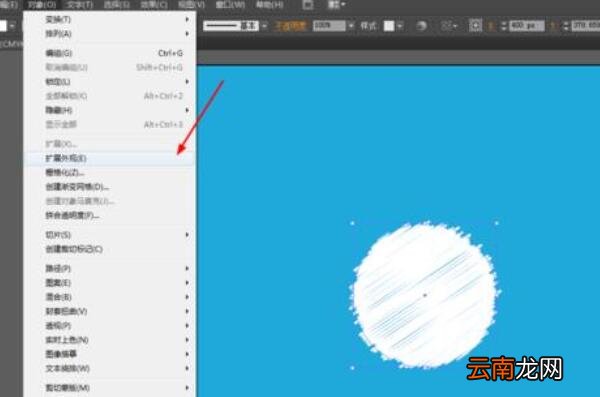Open the opacity value dropdown arrow
The width and height of the screenshot is (600, 397).
coord(351,26)
